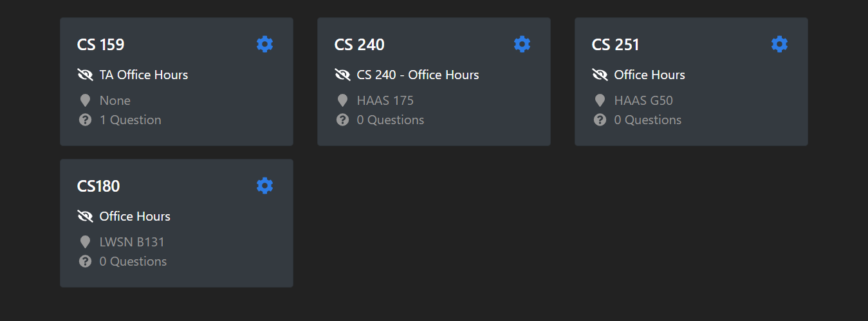Screen dimensions: 868x321
Task: Open settings gear for CS 159
Action: pyautogui.click(x=264, y=44)
